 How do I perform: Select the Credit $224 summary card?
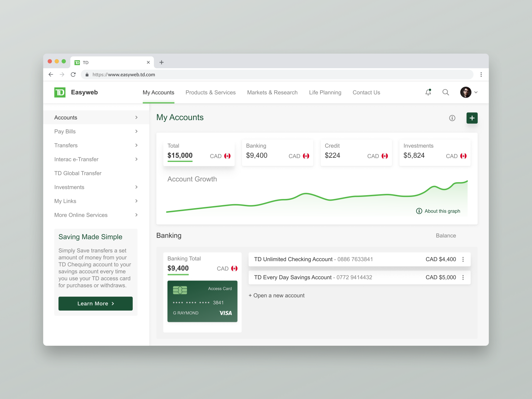pyautogui.click(x=356, y=153)
